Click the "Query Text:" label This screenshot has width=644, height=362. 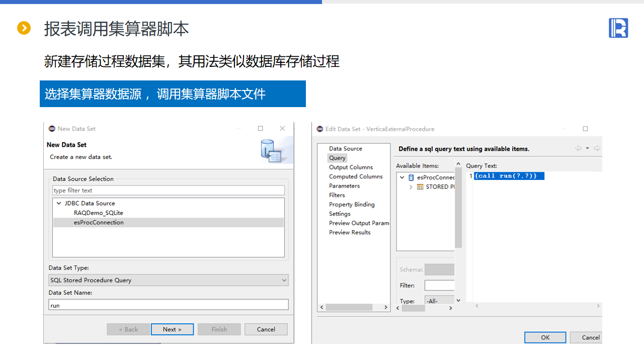481,166
